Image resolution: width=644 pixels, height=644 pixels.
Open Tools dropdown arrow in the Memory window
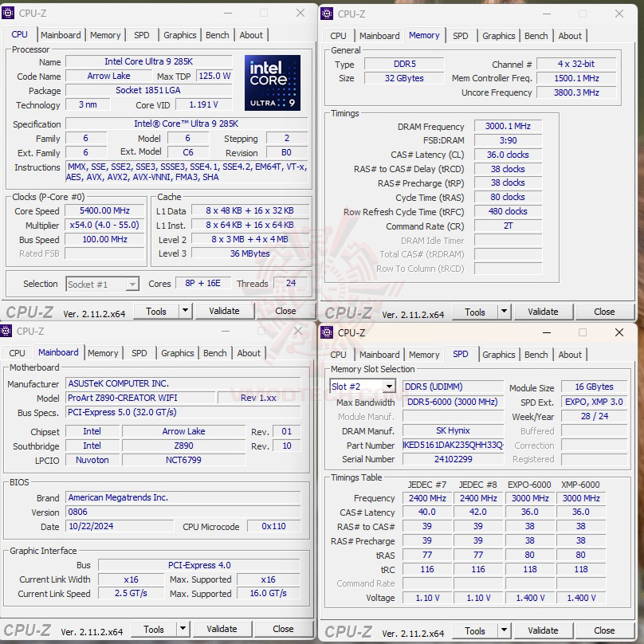tap(504, 312)
